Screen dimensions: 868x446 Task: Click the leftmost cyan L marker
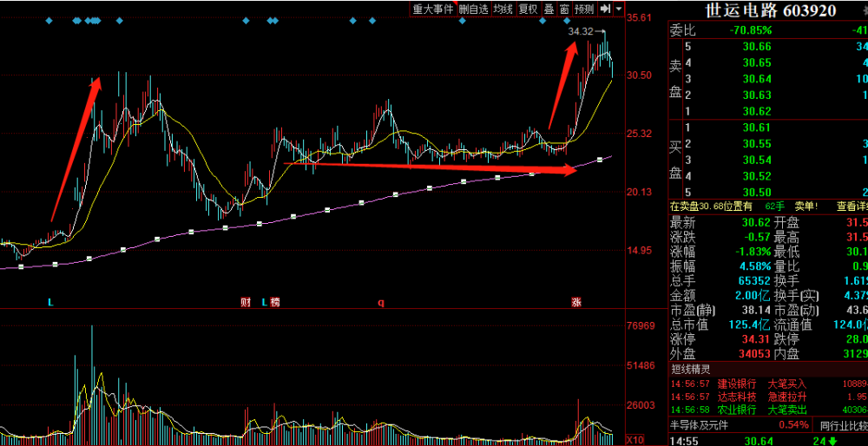point(50,303)
